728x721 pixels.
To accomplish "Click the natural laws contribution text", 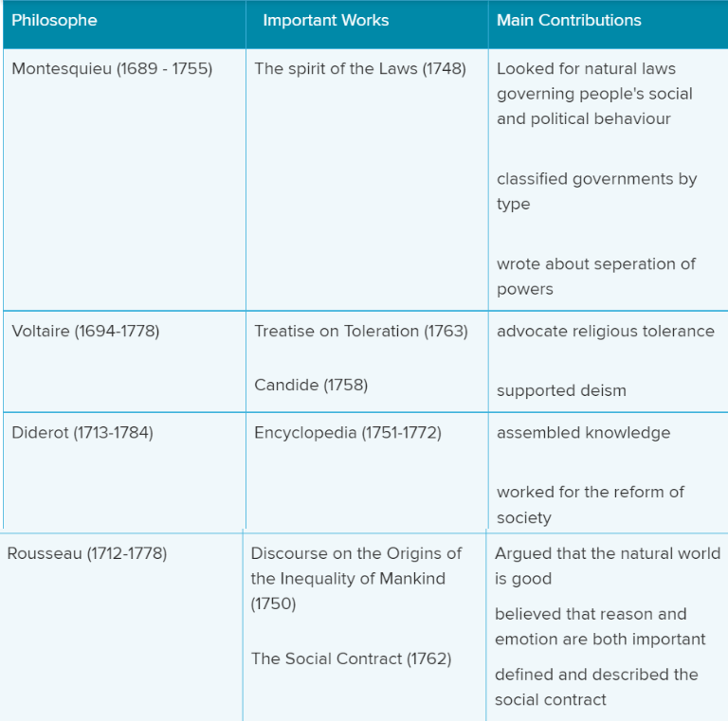I will [x=594, y=94].
